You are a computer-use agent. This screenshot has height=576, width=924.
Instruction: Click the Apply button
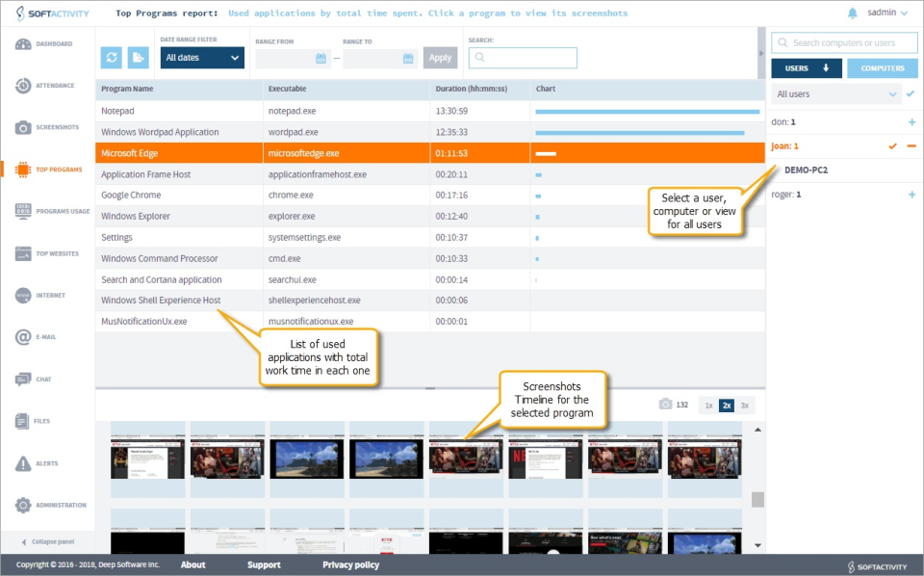click(x=440, y=57)
